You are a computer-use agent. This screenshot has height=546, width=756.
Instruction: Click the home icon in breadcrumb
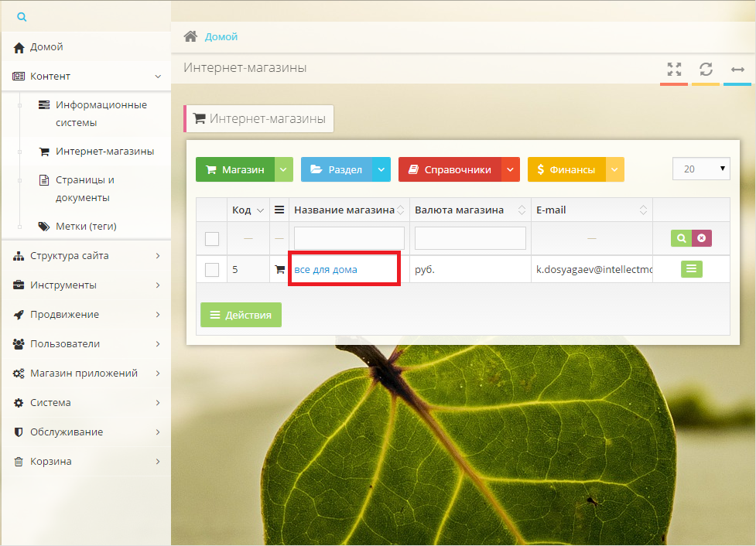pyautogui.click(x=190, y=36)
